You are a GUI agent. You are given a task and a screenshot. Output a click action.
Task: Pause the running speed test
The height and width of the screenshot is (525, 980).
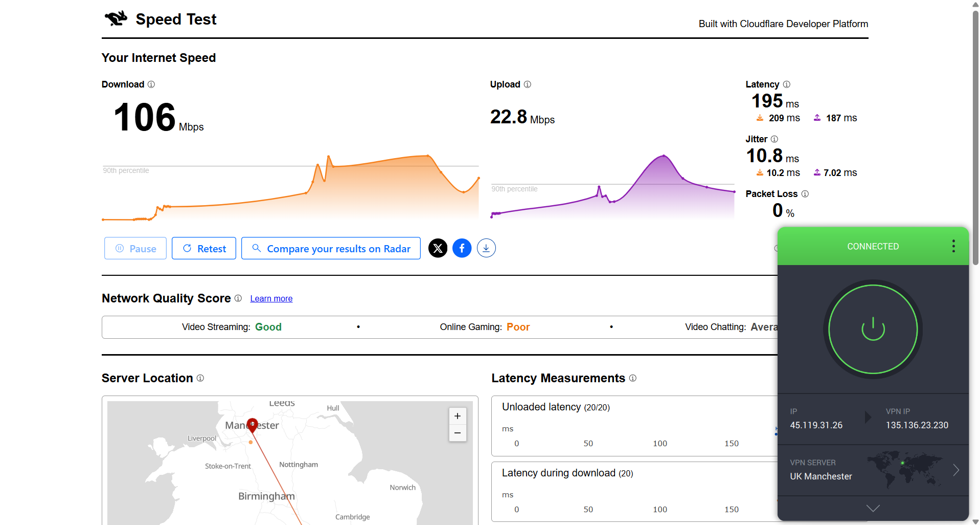coord(135,249)
